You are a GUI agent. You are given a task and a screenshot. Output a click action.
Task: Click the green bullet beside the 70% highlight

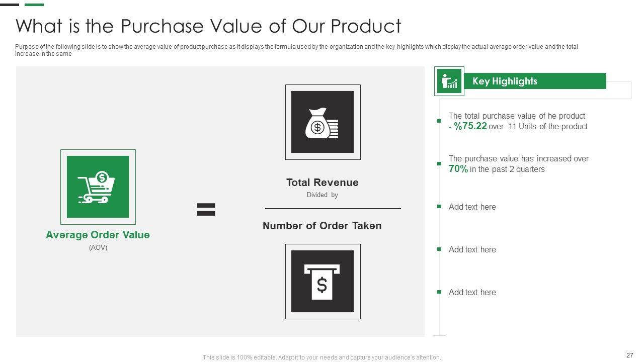(x=439, y=164)
